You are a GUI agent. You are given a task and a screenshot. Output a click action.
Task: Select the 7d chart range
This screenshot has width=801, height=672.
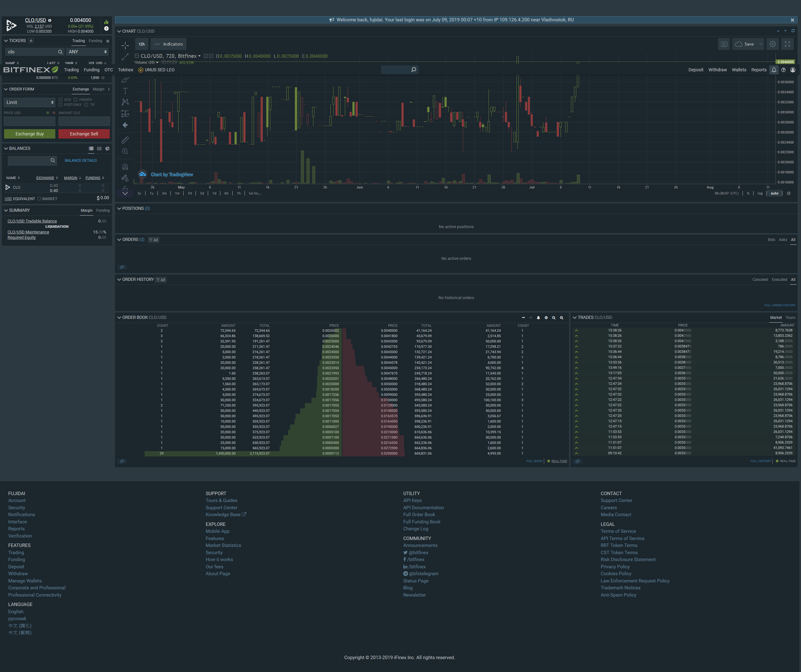point(190,193)
